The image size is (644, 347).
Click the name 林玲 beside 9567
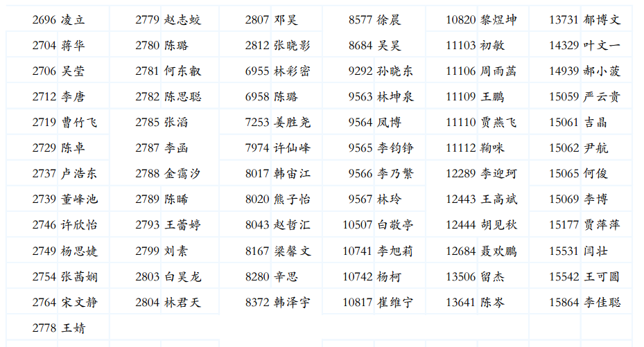(x=389, y=199)
